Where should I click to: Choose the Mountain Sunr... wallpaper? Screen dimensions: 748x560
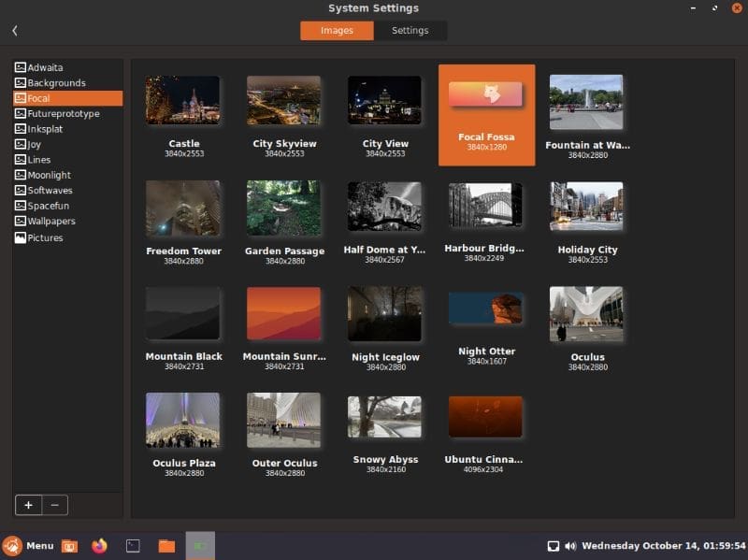[284, 313]
